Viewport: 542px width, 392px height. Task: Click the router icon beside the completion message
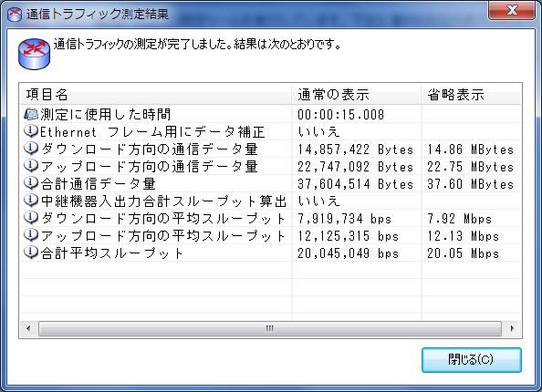click(34, 54)
